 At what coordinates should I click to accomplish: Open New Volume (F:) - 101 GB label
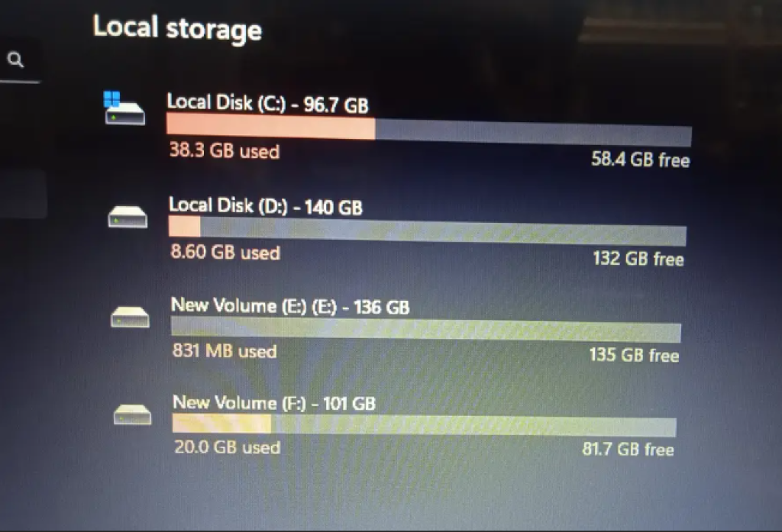click(x=273, y=402)
